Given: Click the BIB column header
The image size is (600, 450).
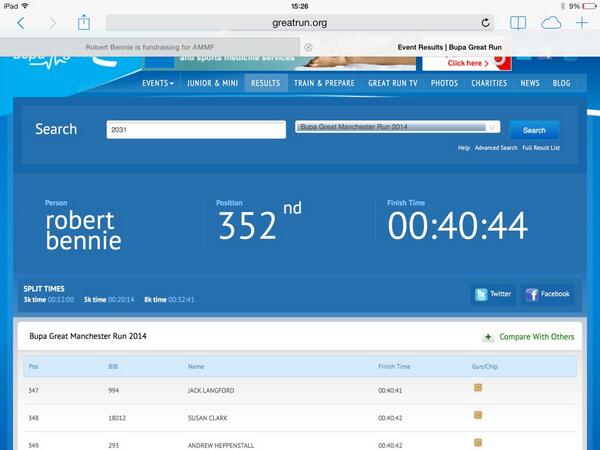Looking at the screenshot, I should pos(113,367).
